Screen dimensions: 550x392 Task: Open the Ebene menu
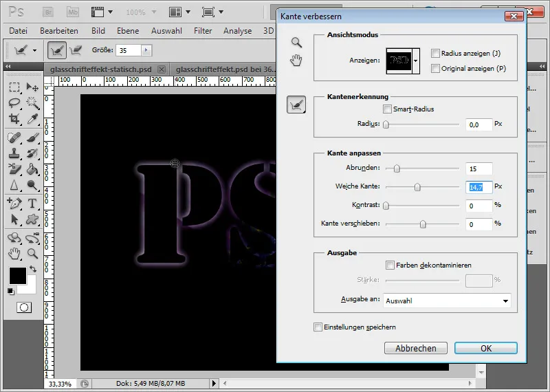click(128, 31)
